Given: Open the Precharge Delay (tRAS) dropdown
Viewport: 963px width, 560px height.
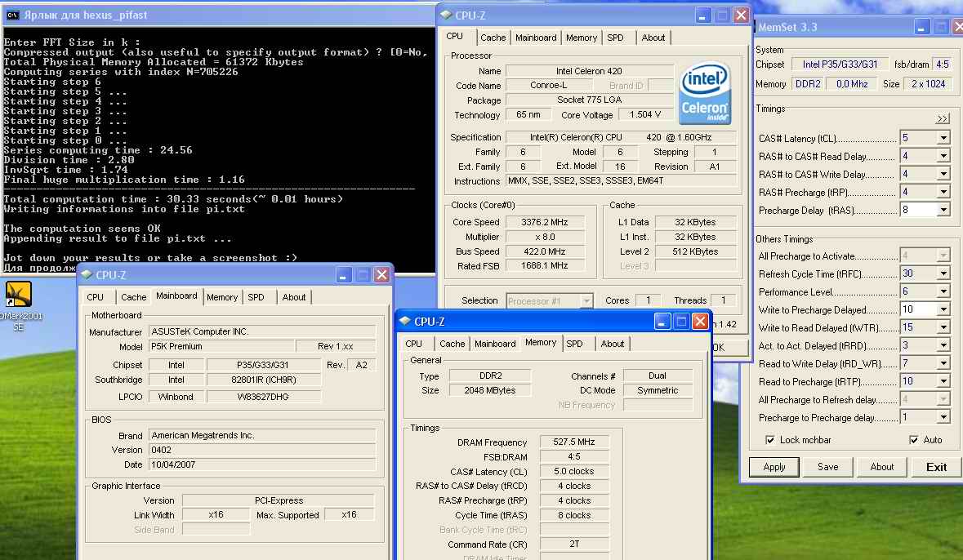Looking at the screenshot, I should point(943,209).
